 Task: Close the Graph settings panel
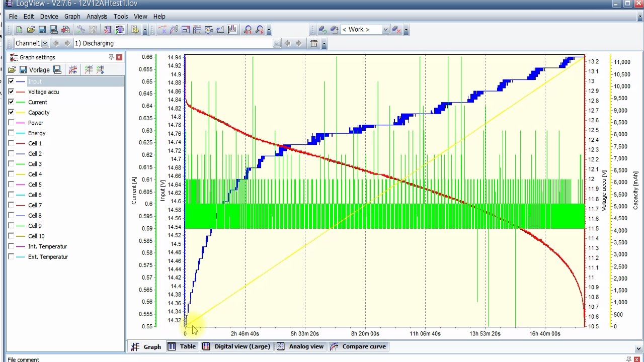(119, 57)
